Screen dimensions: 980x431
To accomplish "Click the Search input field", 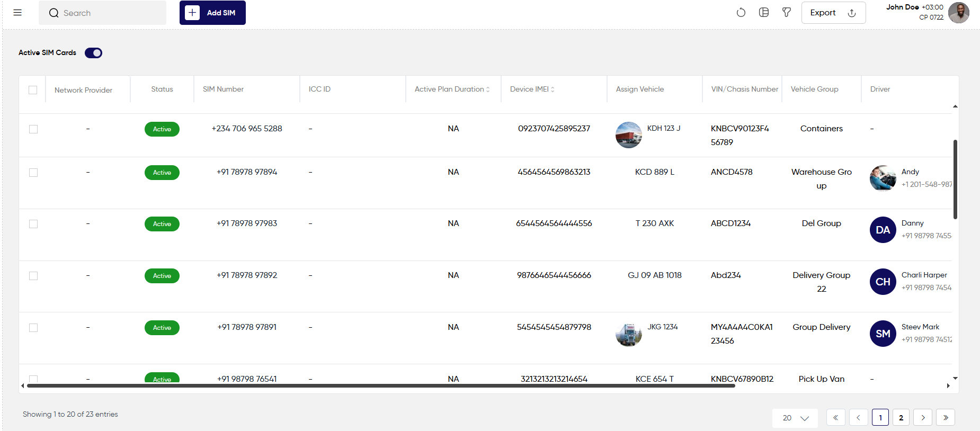I will coord(102,13).
